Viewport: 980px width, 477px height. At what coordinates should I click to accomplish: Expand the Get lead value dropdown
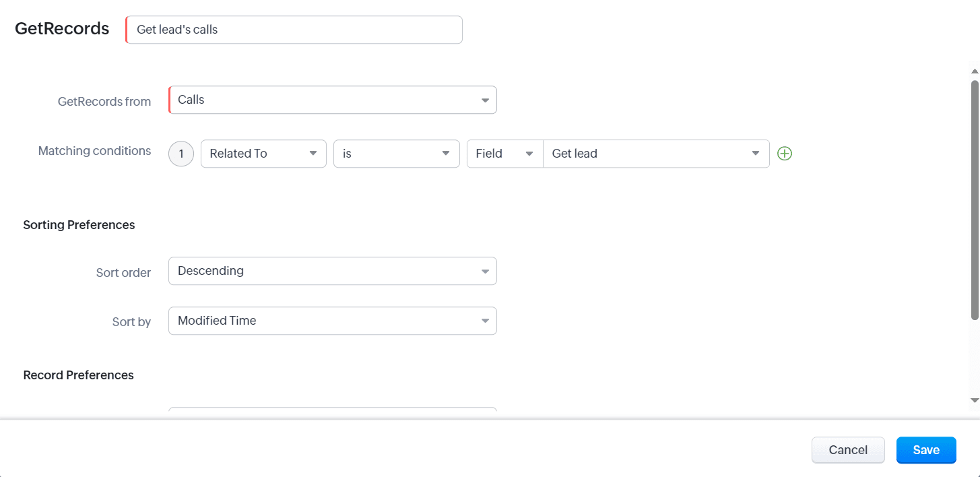tap(655, 154)
